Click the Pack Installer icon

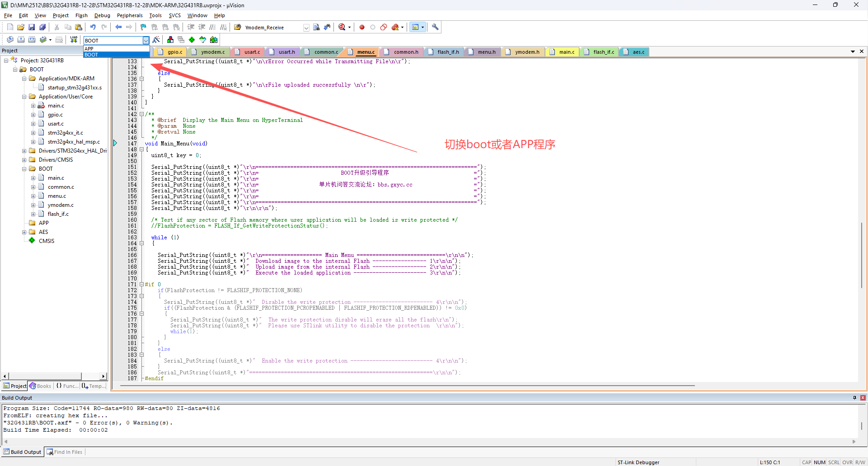coord(214,40)
